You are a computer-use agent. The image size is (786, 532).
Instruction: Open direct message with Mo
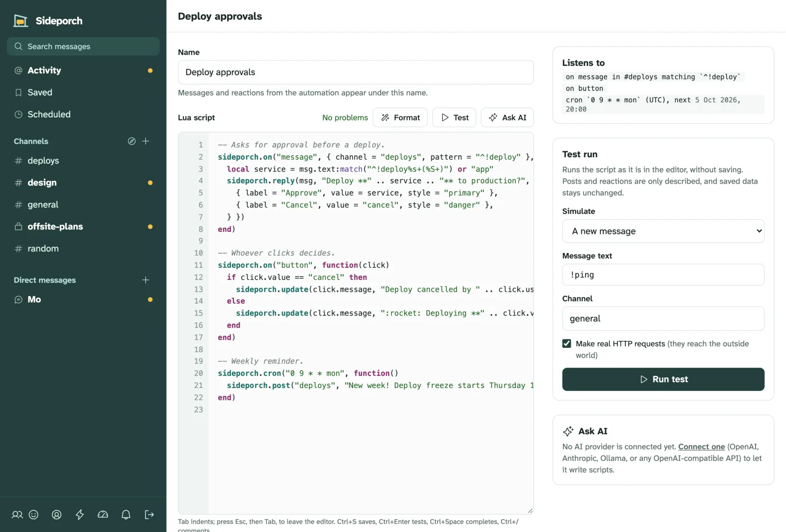tap(83, 300)
